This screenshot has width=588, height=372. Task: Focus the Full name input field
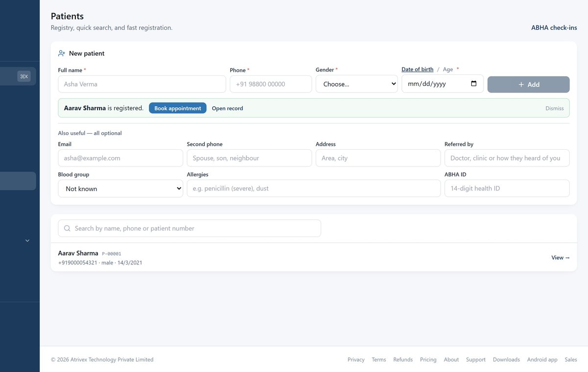coord(142,84)
